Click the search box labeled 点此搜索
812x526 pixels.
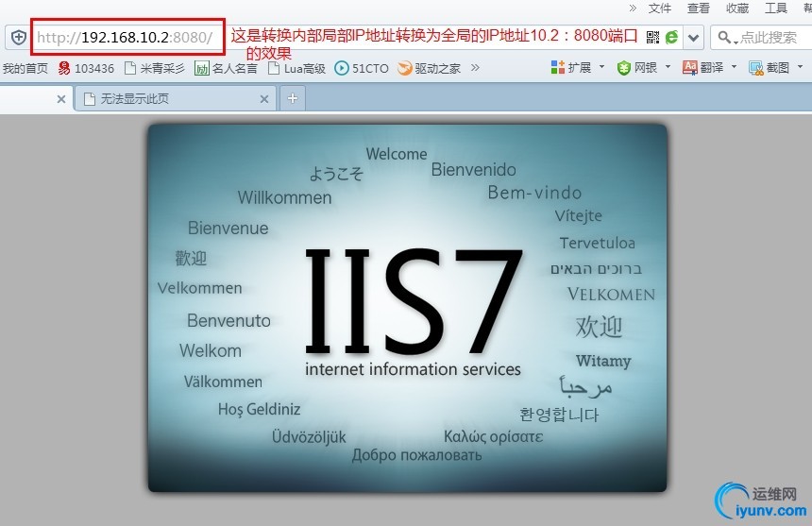point(769,37)
